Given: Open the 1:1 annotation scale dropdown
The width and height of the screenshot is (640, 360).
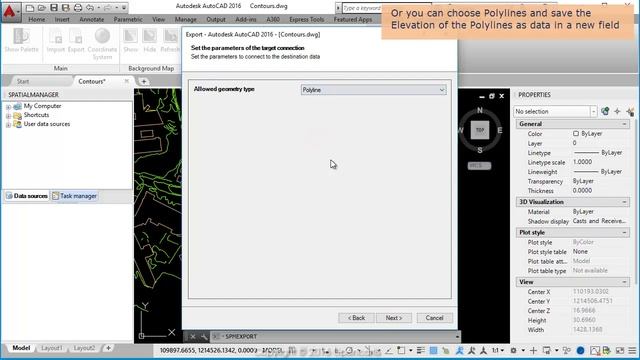Looking at the screenshot, I should coord(497,350).
